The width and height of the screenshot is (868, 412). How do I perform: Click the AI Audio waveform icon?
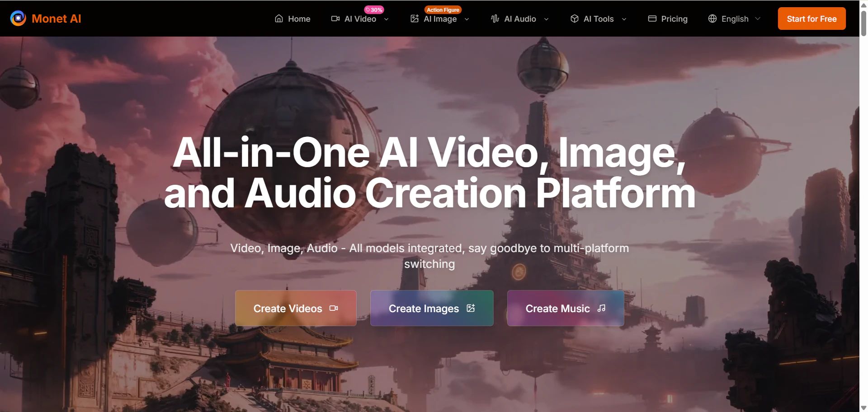(x=495, y=19)
